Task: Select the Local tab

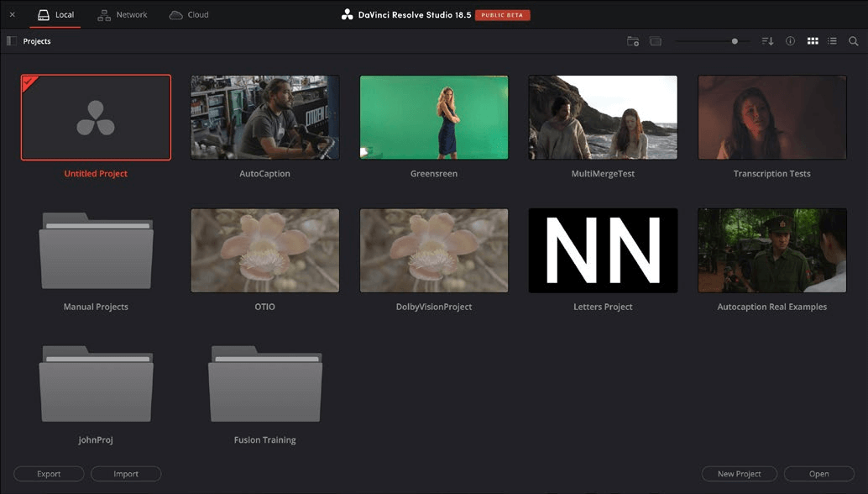Action: 55,15
